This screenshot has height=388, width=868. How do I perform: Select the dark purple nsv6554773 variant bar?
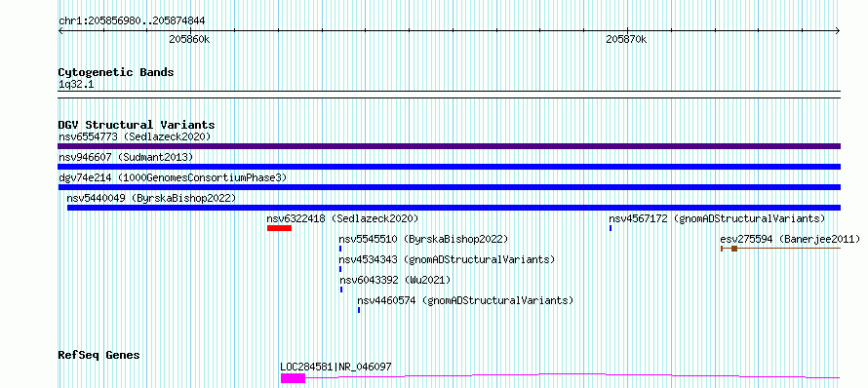(450, 146)
